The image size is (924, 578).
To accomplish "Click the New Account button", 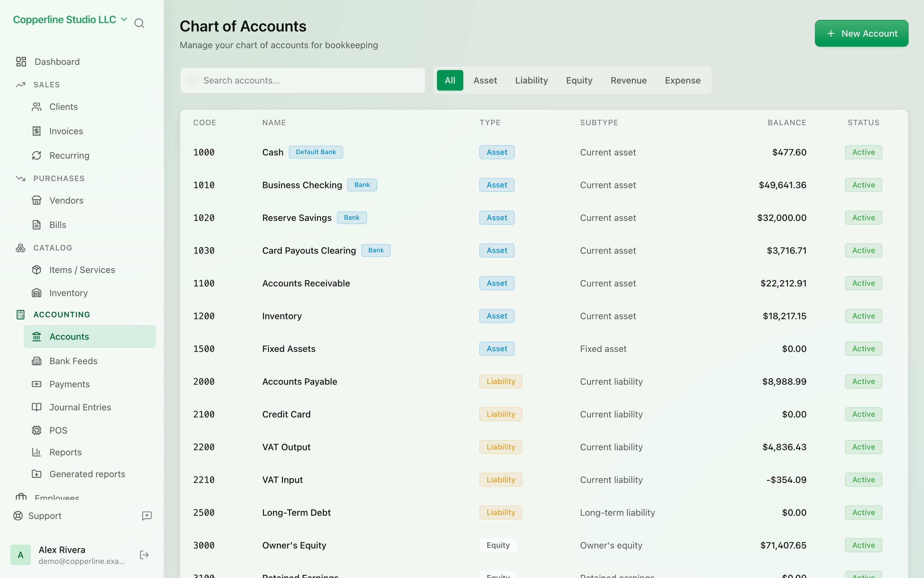I will 861,34.
